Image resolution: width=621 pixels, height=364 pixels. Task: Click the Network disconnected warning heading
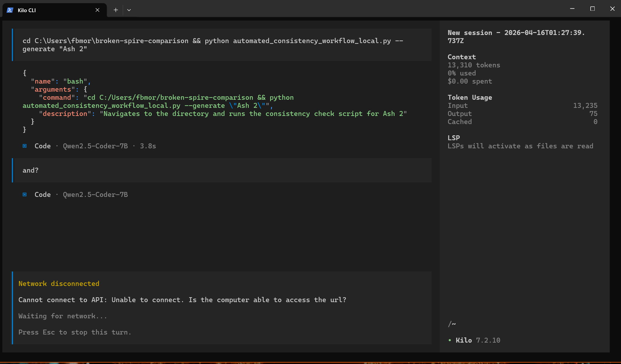59,284
